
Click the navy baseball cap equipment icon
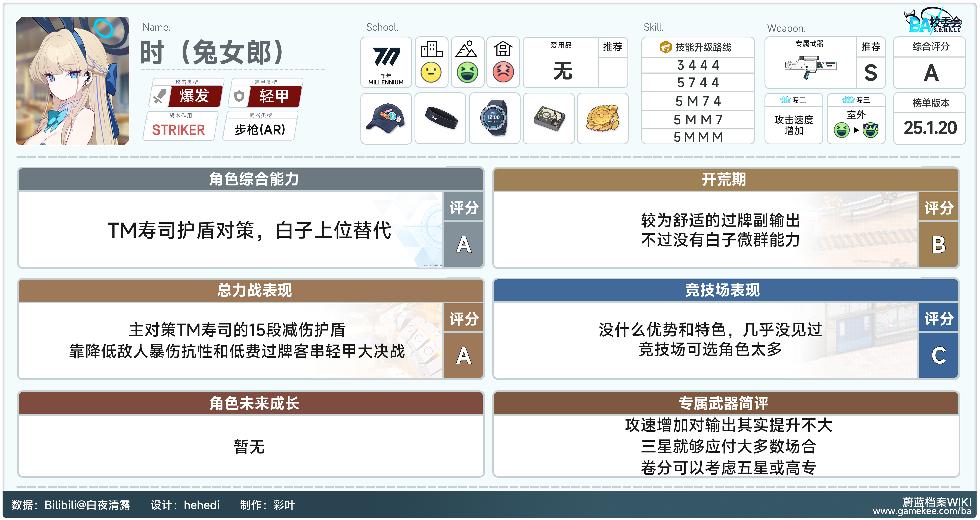[x=386, y=118]
